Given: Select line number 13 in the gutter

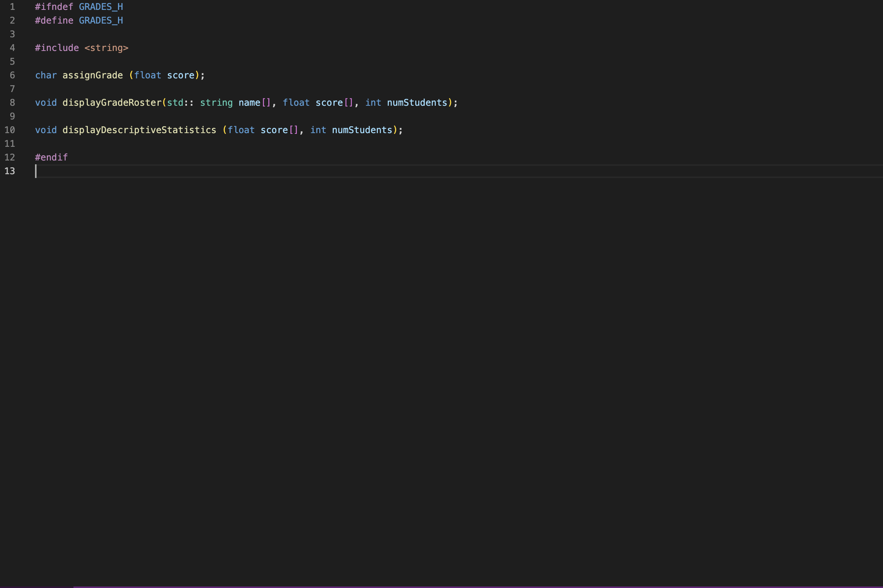Looking at the screenshot, I should [10, 171].
